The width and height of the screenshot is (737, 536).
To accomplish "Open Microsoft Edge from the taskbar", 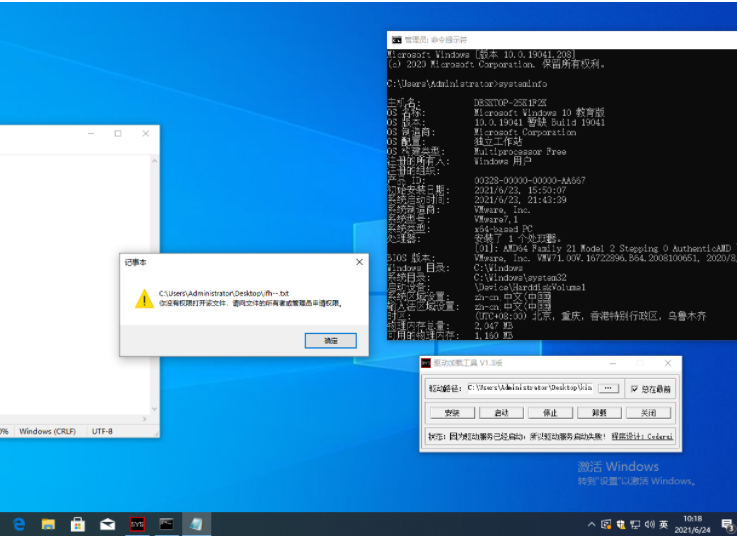I will pos(19,524).
